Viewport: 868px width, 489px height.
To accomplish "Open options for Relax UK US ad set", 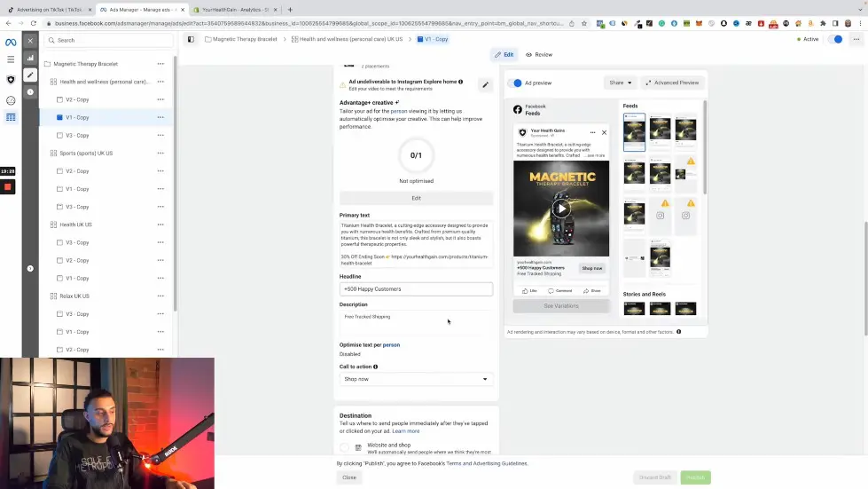I will (160, 296).
